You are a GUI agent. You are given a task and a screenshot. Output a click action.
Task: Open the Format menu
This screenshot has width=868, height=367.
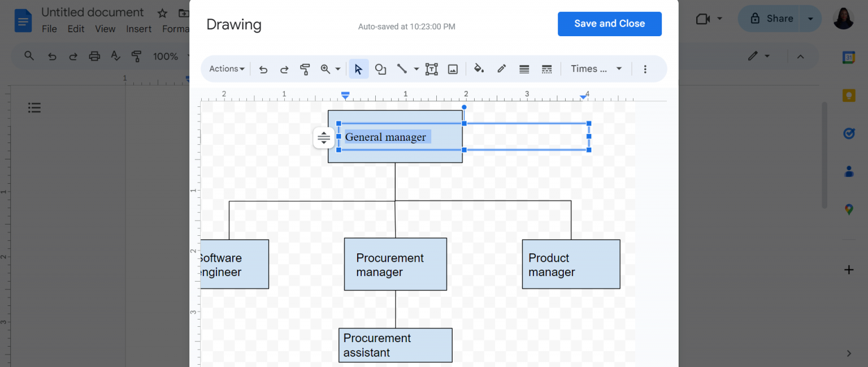tap(176, 29)
